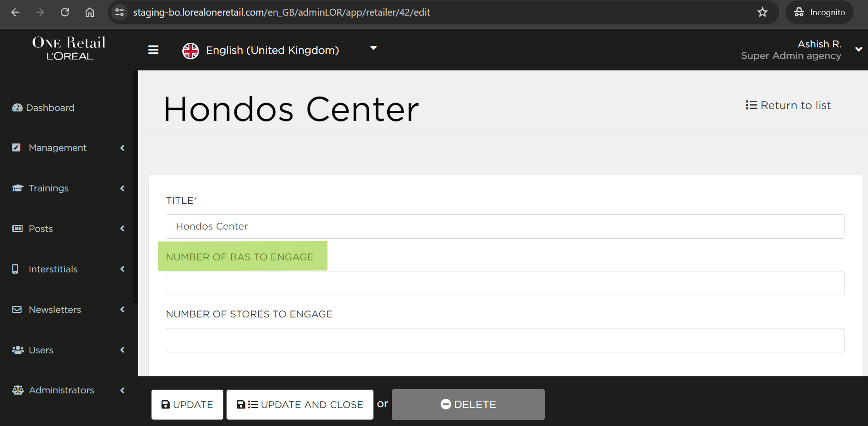This screenshot has height=426, width=868.
Task: Click Return to list link
Action: 788,105
